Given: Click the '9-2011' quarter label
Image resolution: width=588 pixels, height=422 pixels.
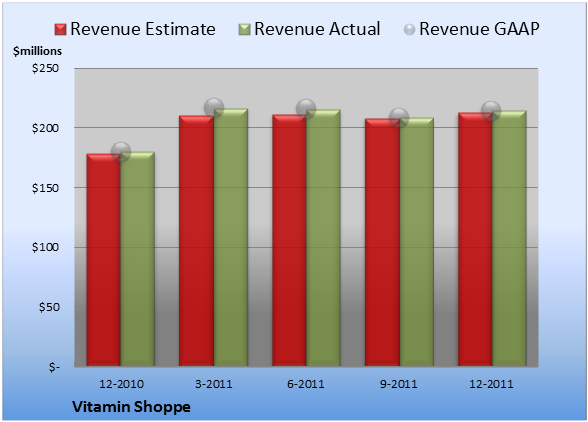Looking at the screenshot, I should [398, 384].
